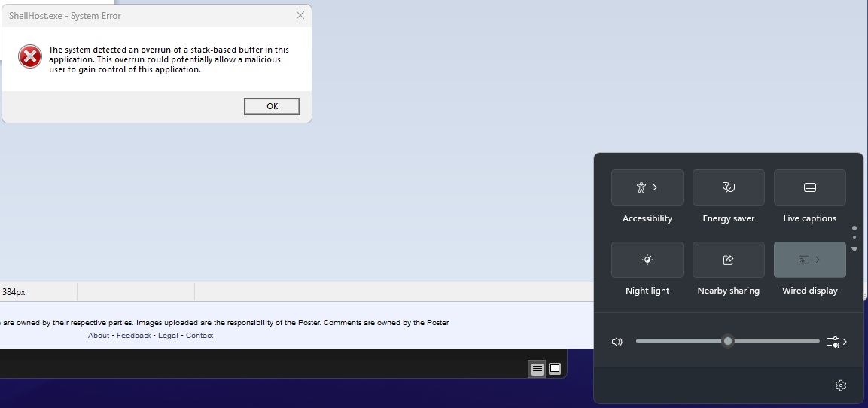Screen dimensions: 868x408
Task: Click the Live captions label text
Action: coord(810,218)
